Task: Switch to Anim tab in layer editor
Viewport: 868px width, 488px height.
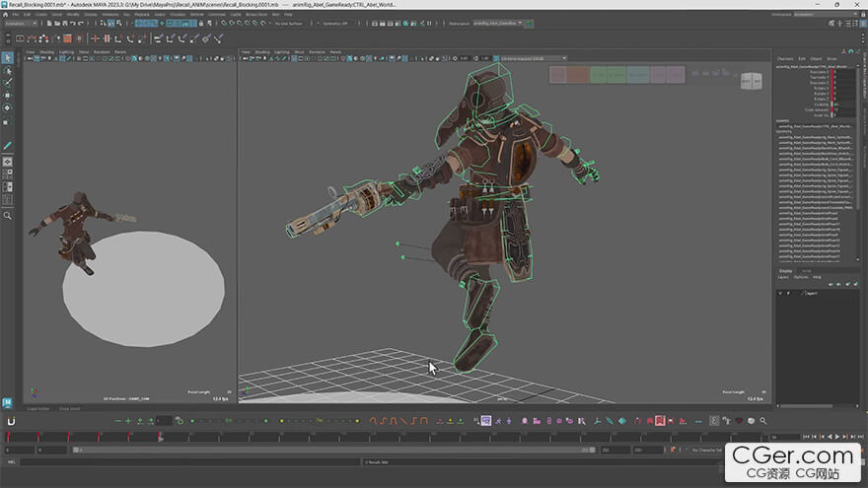Action: [x=807, y=270]
